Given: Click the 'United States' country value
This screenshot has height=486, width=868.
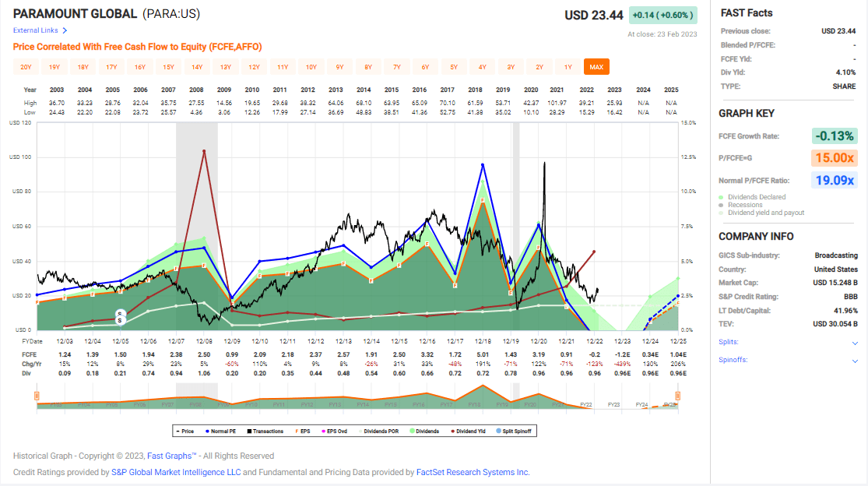Looking at the screenshot, I should coord(836,269).
